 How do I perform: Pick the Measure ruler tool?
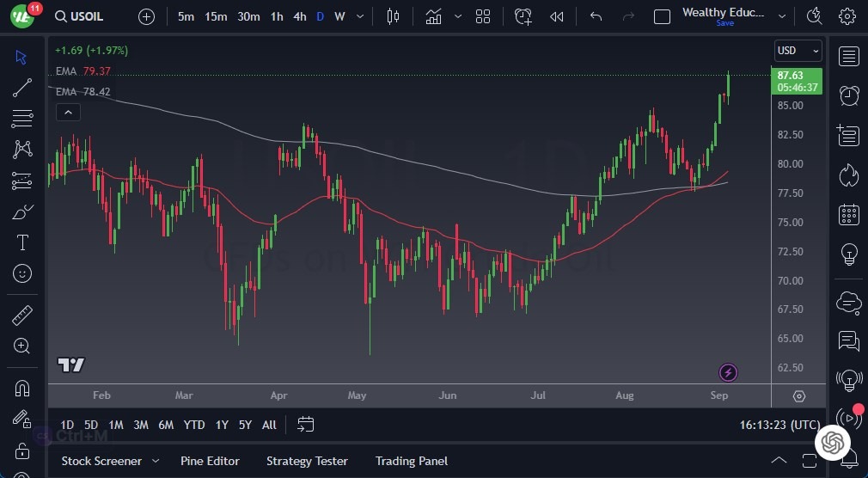[x=22, y=315]
